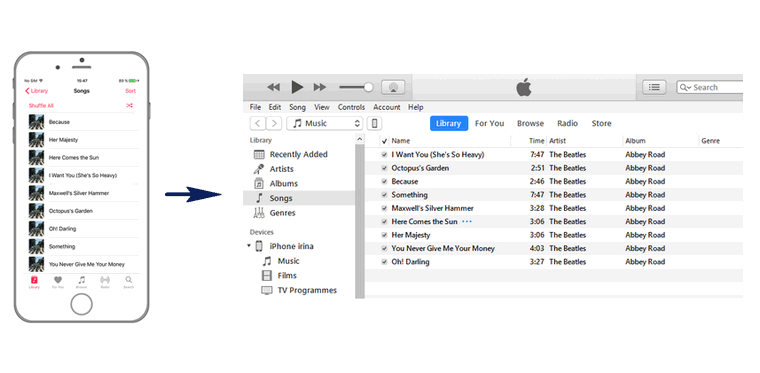Viewport: 760px width, 373px height.
Task: Collapse the iPhone irina device tree
Action: click(249, 246)
